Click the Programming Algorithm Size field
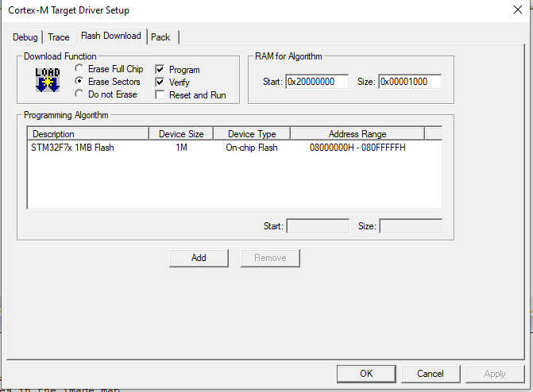533x392 pixels. click(x=411, y=226)
